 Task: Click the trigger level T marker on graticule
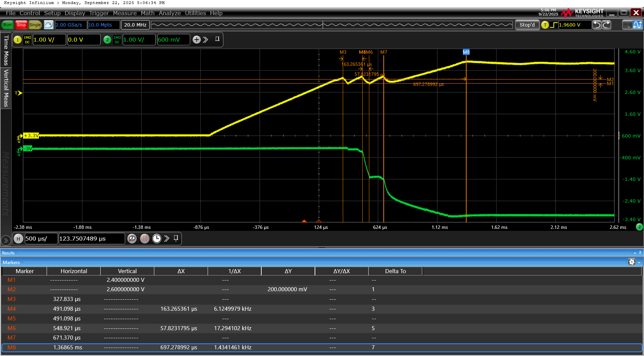18,93
